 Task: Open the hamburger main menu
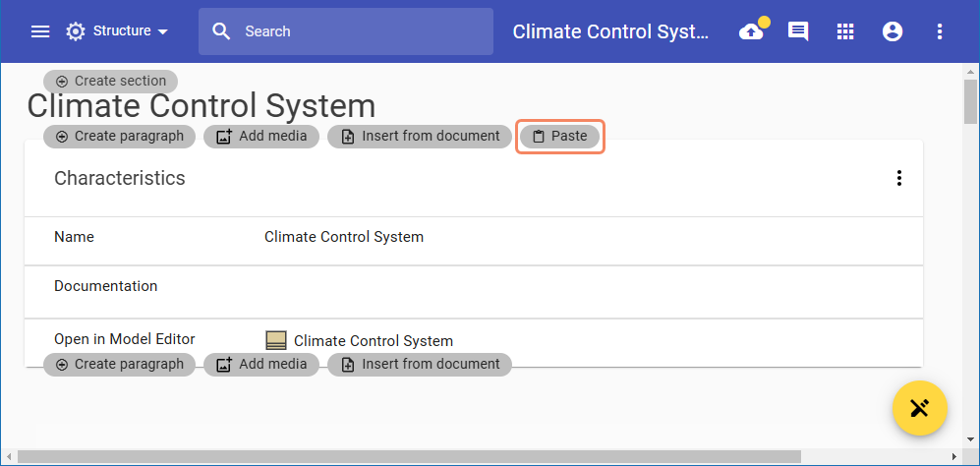point(40,31)
